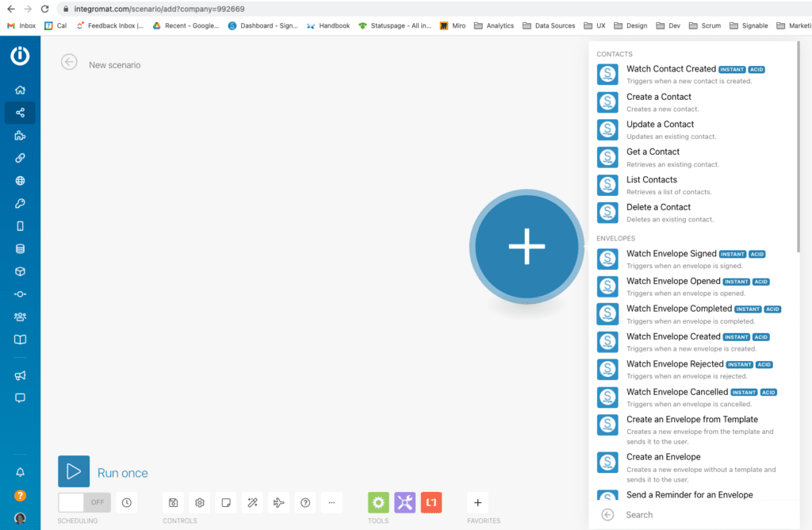Select the Watch Envelope Signed module

pos(671,254)
